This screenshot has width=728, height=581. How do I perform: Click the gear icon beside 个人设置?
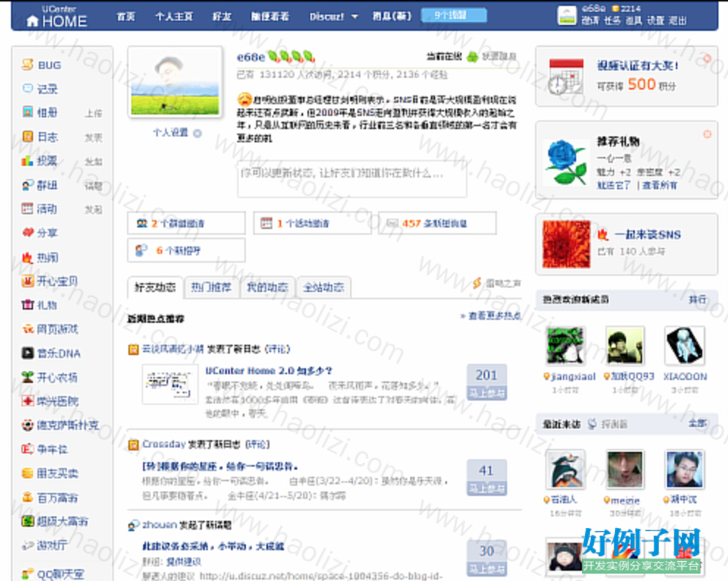tap(197, 134)
